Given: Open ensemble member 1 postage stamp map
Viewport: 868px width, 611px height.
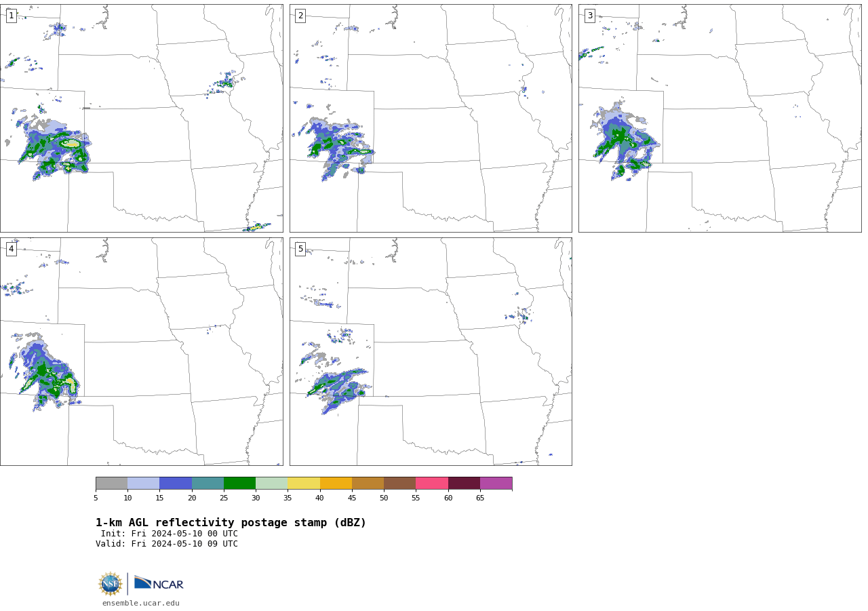Looking at the screenshot, I should click(x=141, y=119).
